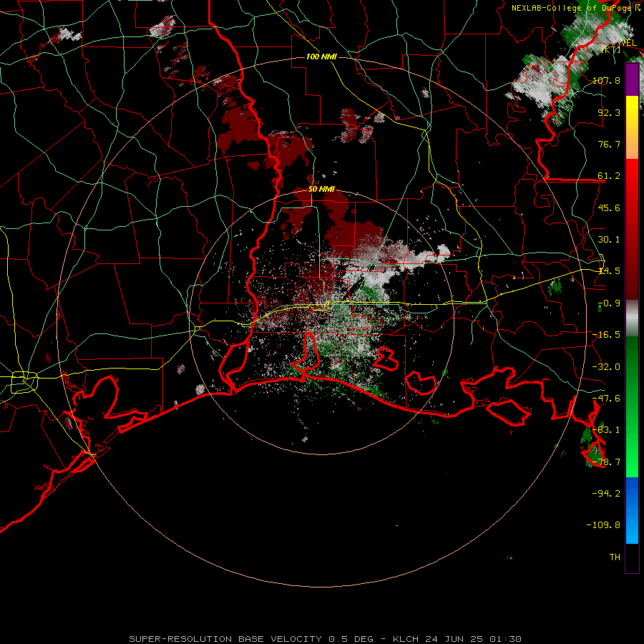
Task: Select the 45.6 legend value
Action: pos(609,208)
